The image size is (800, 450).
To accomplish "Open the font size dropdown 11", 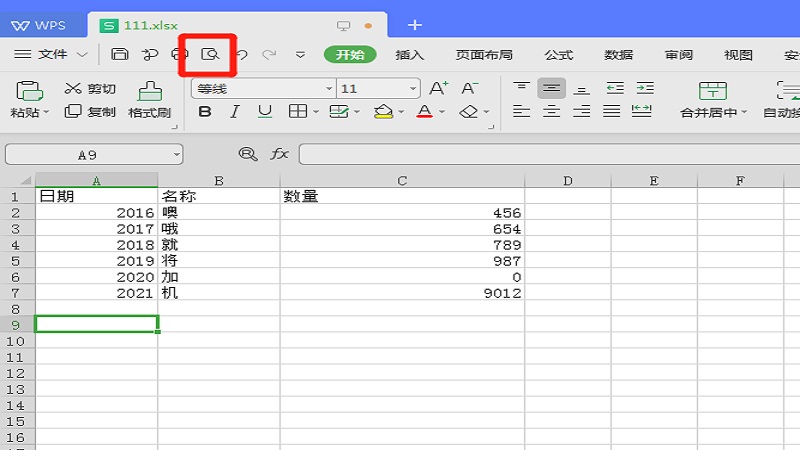I will point(413,89).
